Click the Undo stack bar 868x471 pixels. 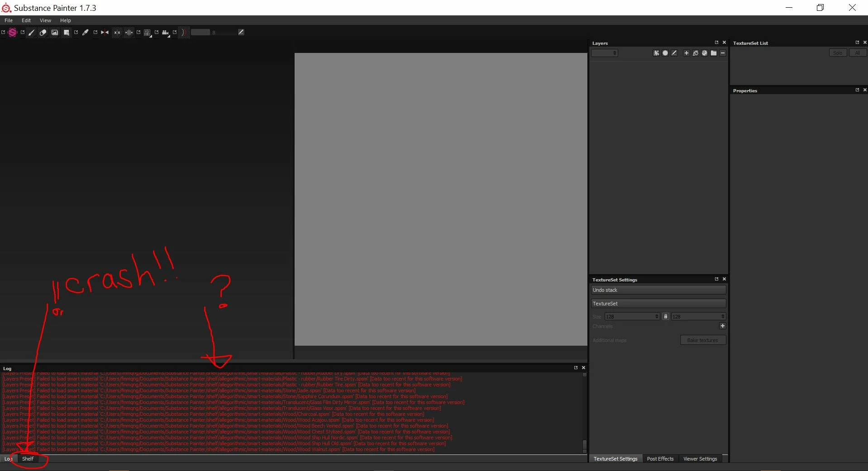(x=658, y=290)
